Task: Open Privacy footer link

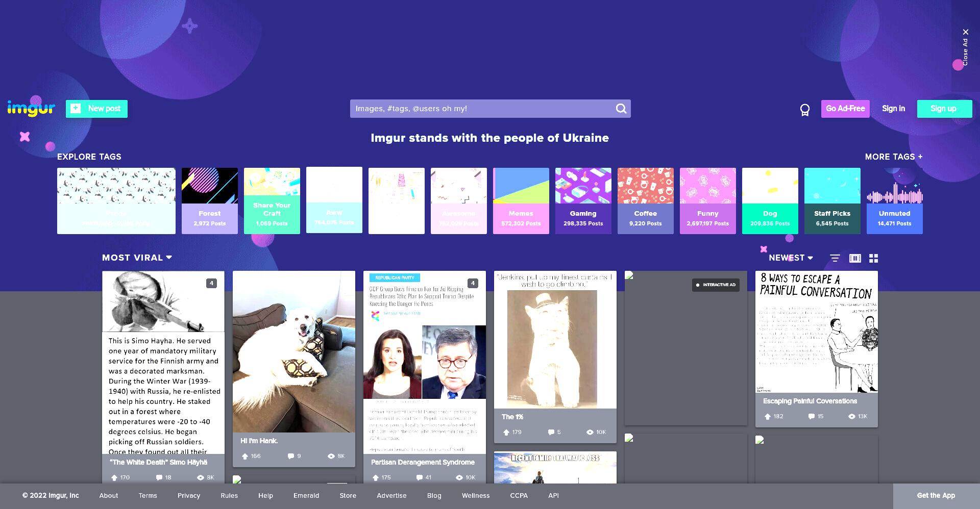Action: tap(189, 495)
